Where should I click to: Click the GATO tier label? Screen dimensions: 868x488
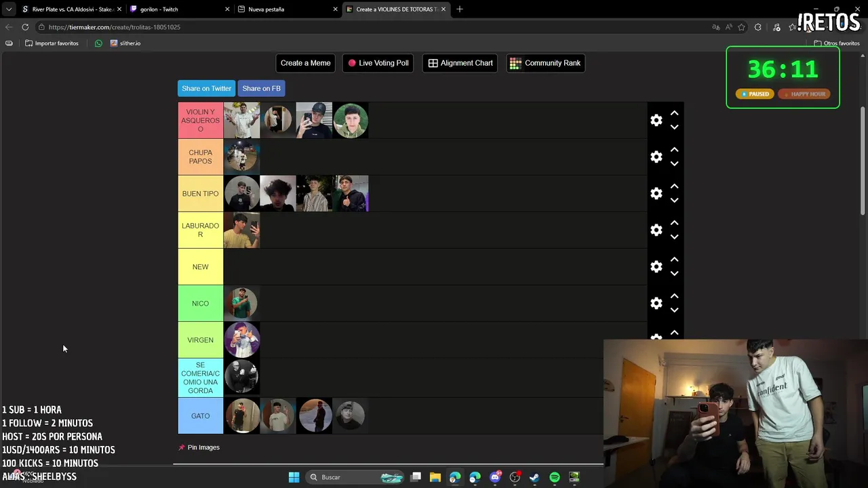point(200,415)
